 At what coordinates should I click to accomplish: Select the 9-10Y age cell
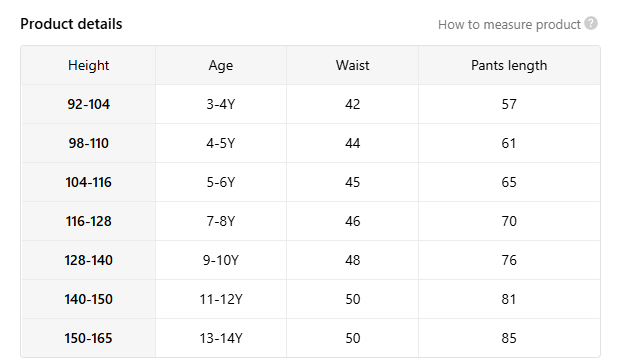coord(221,260)
